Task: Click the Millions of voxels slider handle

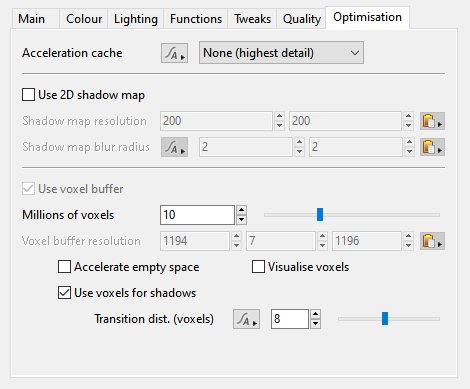Action: click(x=320, y=215)
